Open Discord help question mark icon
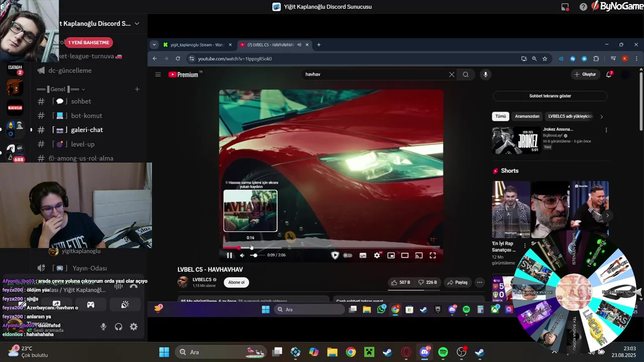 [x=583, y=7]
